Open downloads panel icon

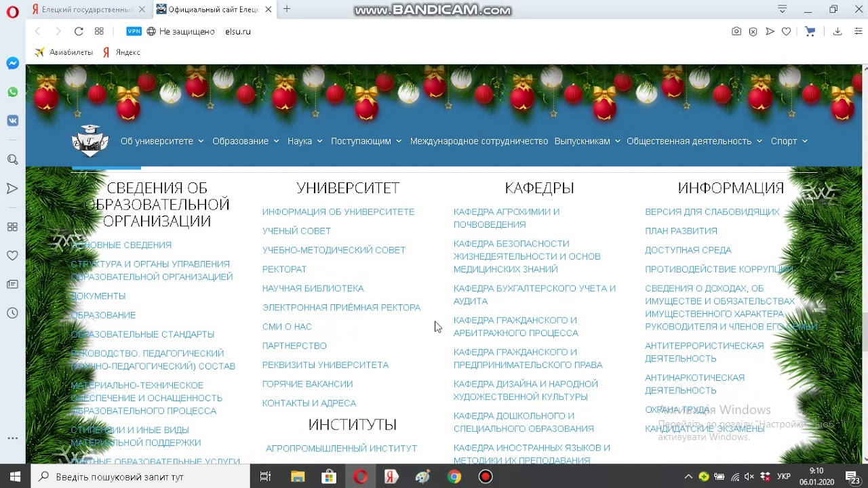[837, 31]
